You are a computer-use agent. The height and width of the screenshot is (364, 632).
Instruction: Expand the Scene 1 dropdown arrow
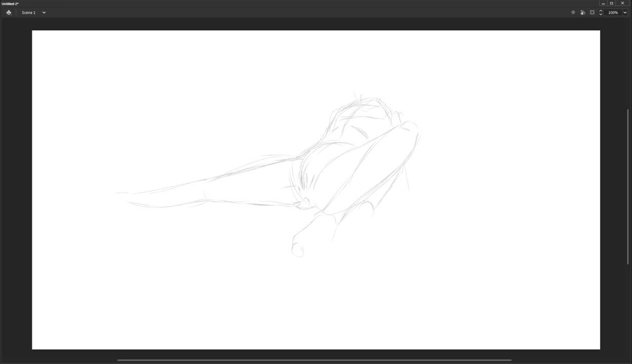(44, 13)
